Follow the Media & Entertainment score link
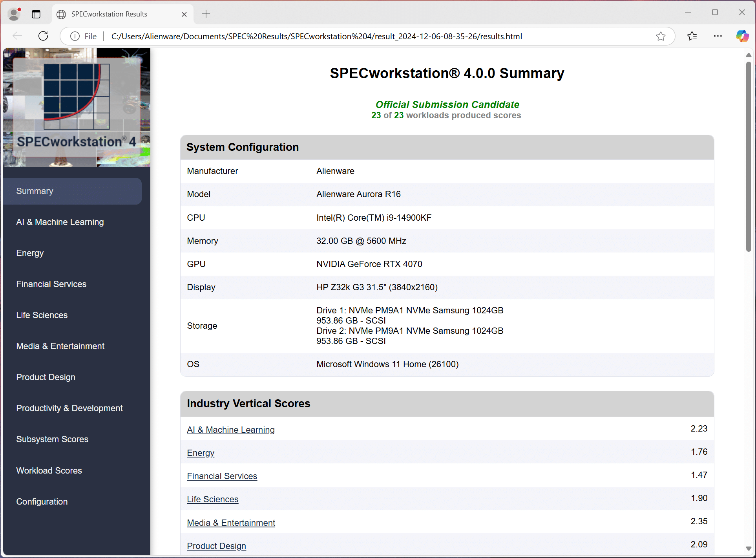Image resolution: width=756 pixels, height=558 pixels. pyautogui.click(x=231, y=523)
